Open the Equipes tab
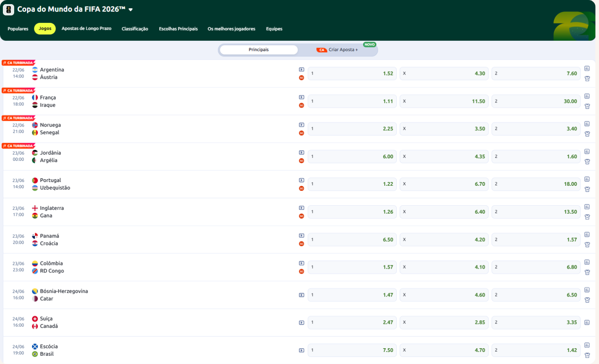 point(274,29)
